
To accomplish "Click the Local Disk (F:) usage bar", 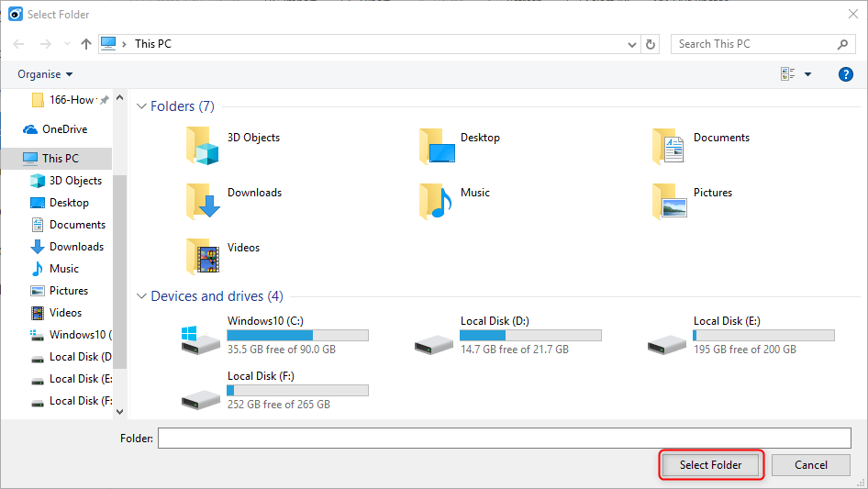I will (298, 391).
